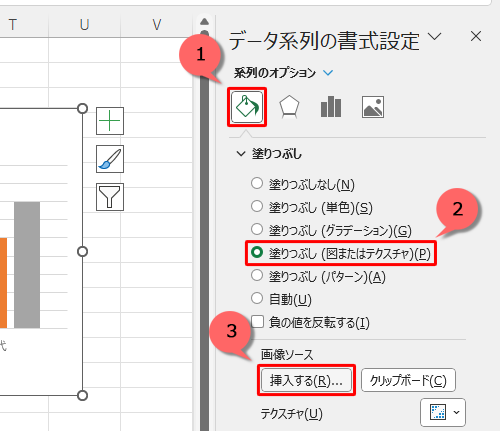Click the 画像ソース label
500x431 pixels.
pyautogui.click(x=287, y=355)
